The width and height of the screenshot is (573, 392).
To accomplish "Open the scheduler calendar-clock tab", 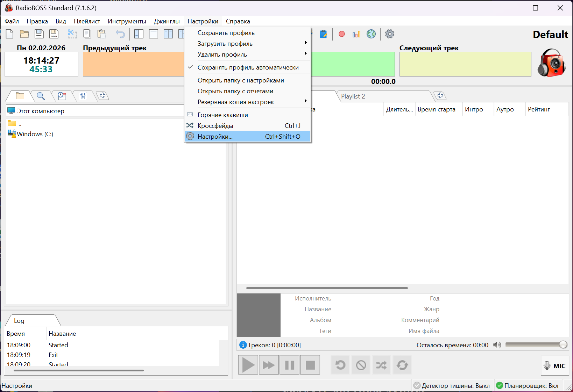I will coord(62,96).
